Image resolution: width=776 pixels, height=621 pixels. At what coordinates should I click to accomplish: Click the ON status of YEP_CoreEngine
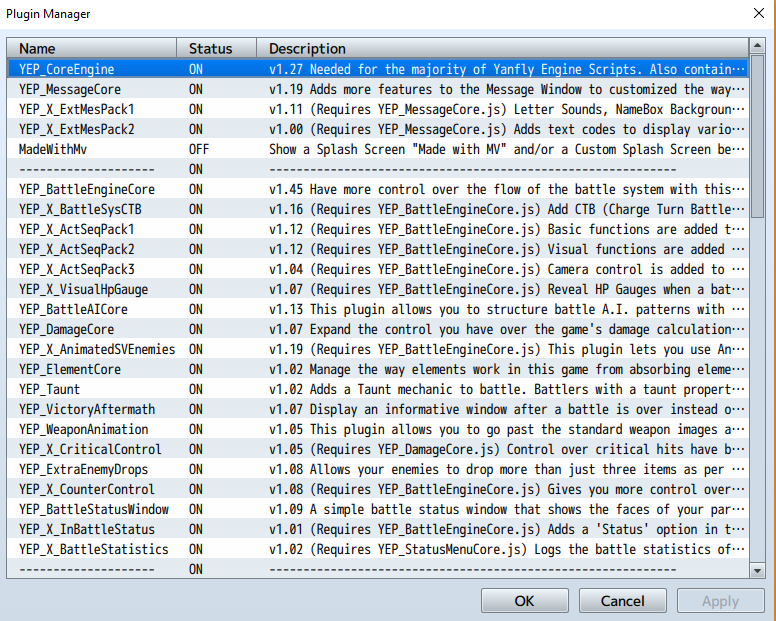click(196, 69)
